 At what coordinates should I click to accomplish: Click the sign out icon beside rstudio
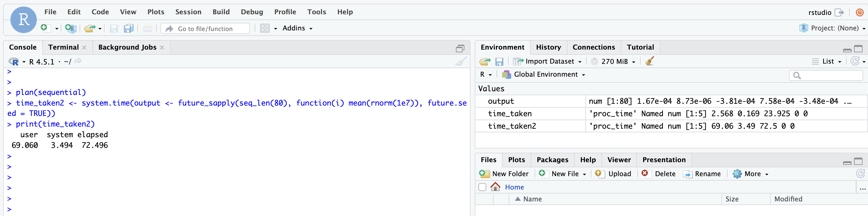click(839, 12)
